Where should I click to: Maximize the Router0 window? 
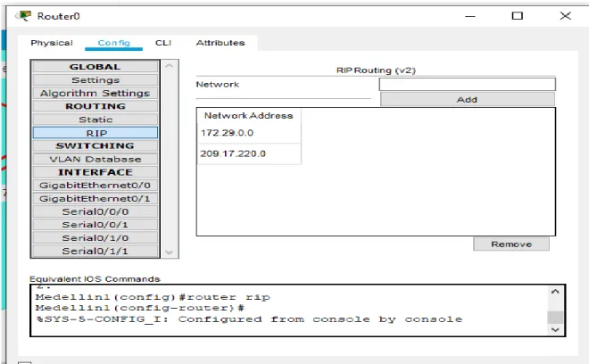(518, 16)
